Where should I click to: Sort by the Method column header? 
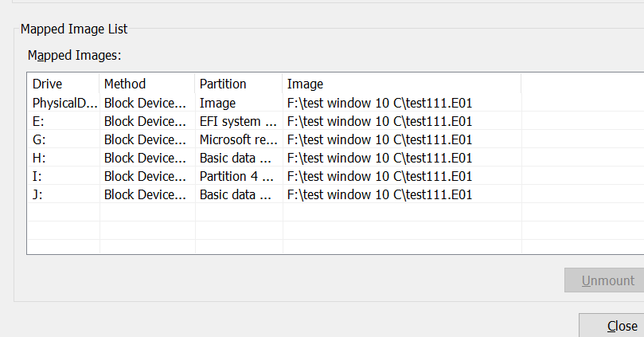click(x=146, y=84)
